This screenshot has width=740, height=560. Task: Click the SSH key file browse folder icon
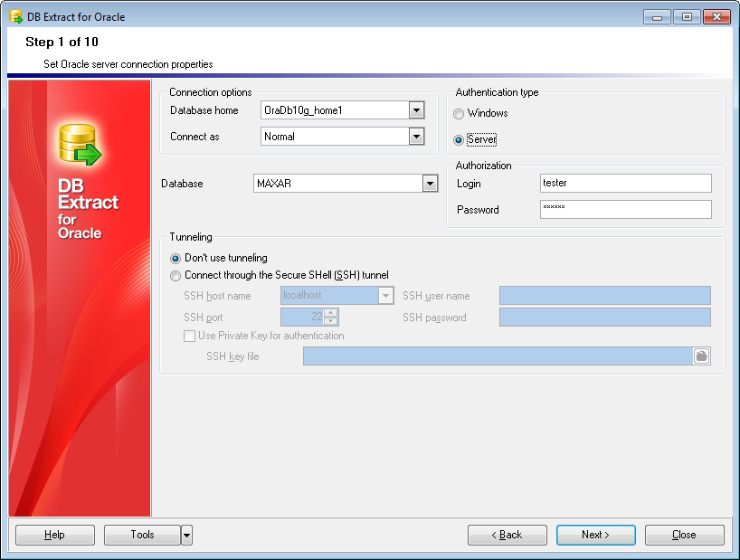click(x=701, y=356)
